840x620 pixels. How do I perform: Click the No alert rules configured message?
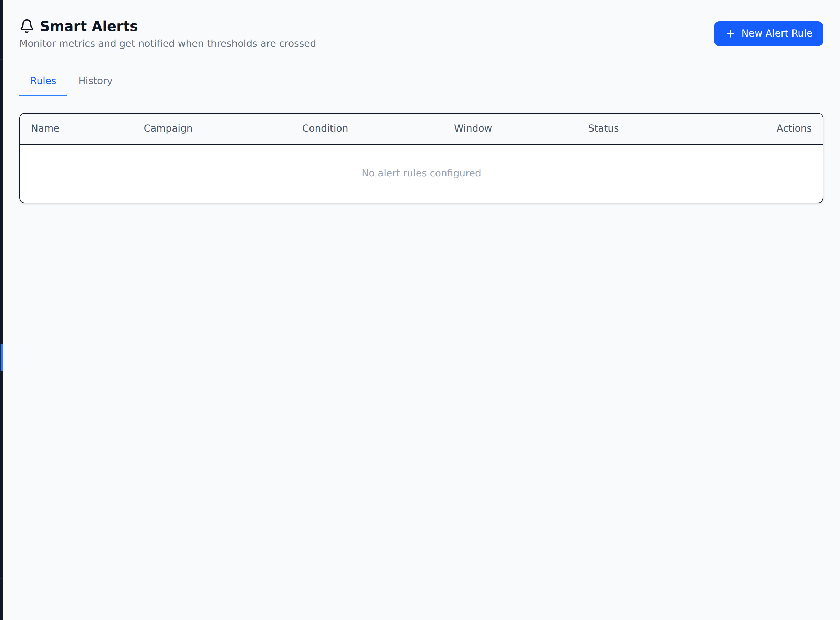click(x=421, y=173)
